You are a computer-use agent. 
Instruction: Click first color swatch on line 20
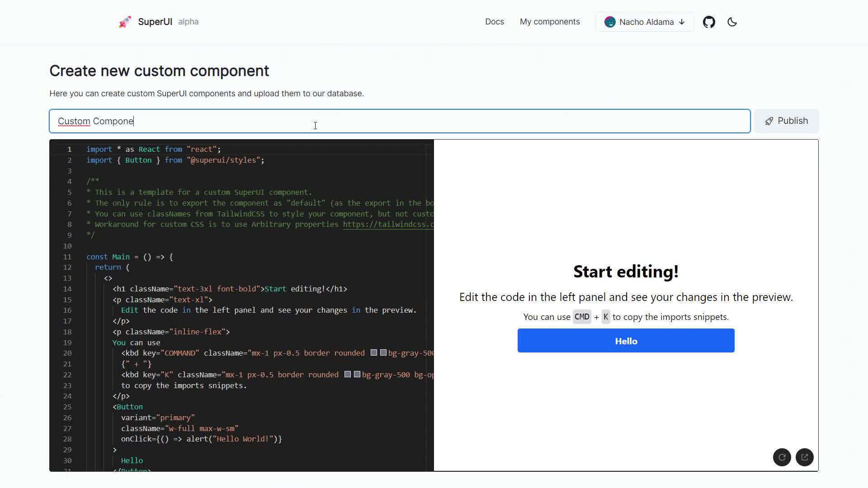(x=374, y=353)
